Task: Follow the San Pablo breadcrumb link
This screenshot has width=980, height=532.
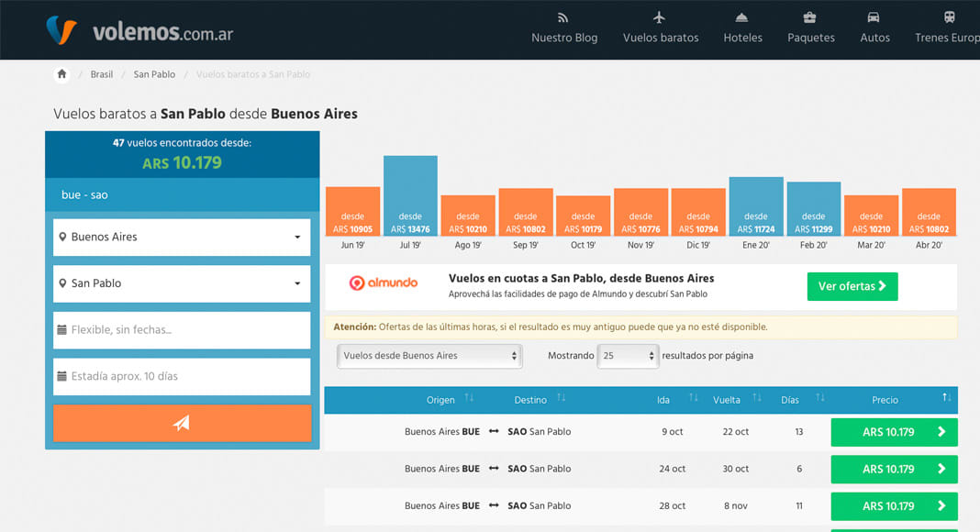Action: point(154,74)
